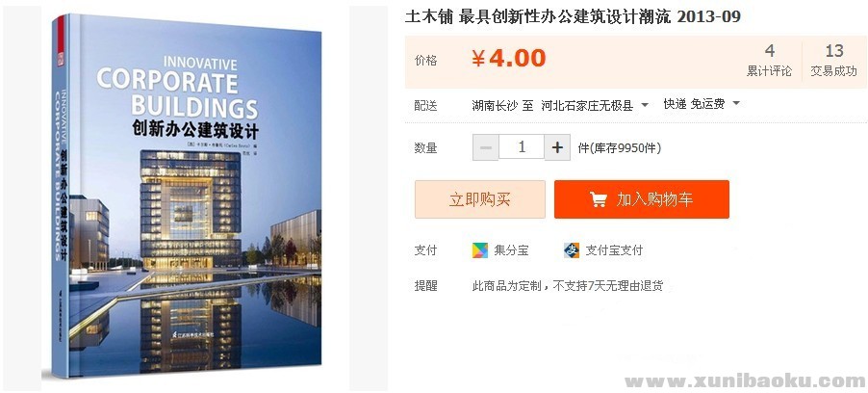Open the 累计评论 reviews count
The image size is (868, 393).
[770, 61]
